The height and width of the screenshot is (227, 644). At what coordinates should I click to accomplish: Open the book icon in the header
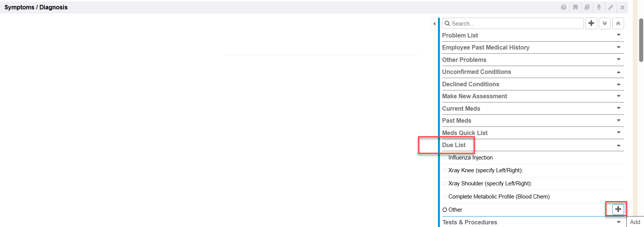(x=587, y=8)
